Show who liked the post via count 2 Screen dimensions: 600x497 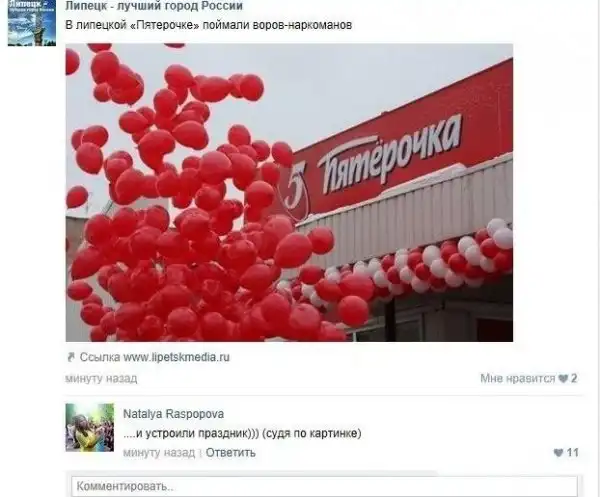[574, 378]
